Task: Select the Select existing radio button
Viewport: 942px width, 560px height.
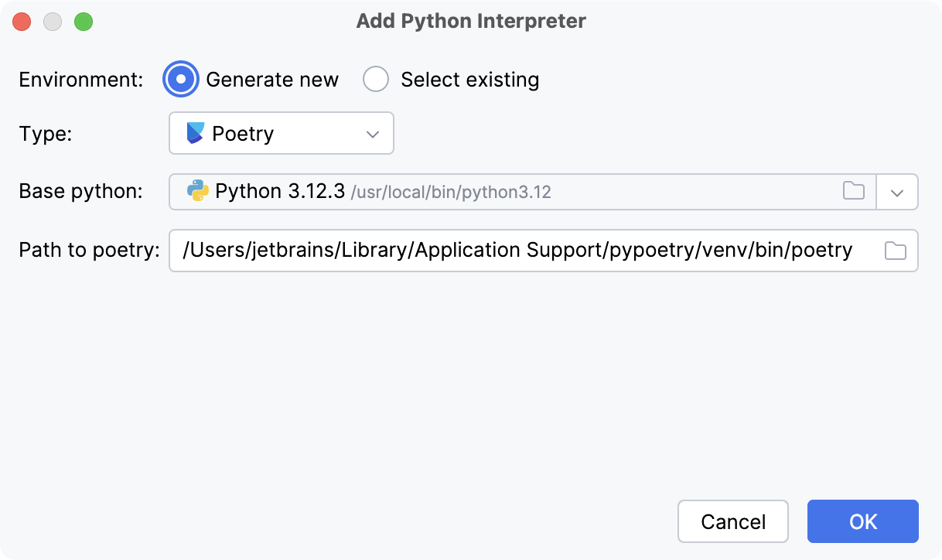Action: coord(376,80)
